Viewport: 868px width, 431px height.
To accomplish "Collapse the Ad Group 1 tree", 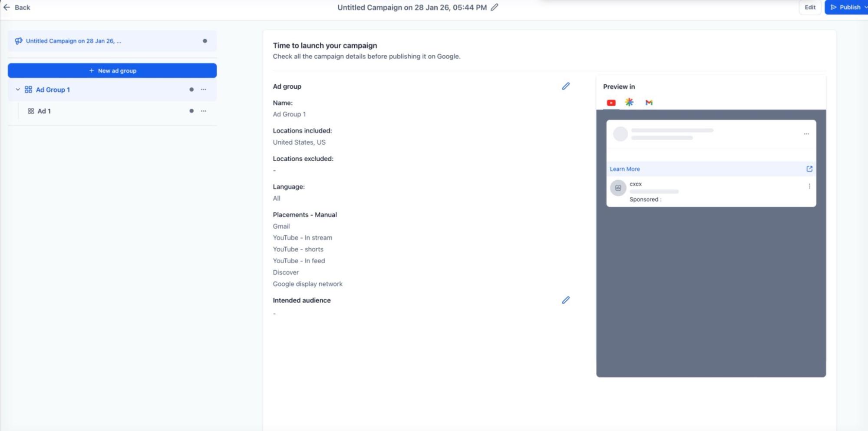I will (x=18, y=90).
